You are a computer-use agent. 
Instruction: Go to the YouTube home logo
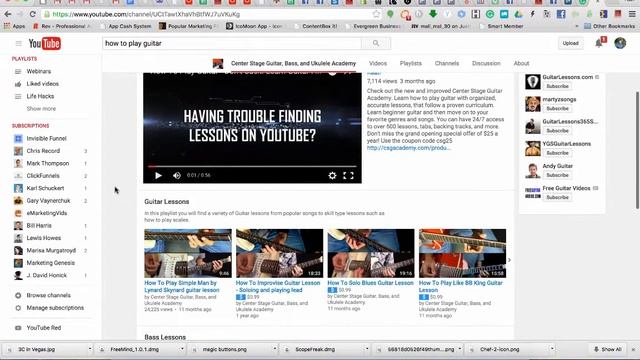coord(44,43)
